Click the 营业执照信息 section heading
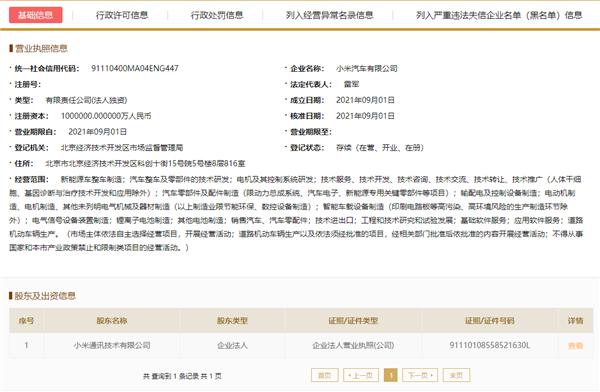Image resolution: width=600 pixels, height=392 pixels. point(41,48)
